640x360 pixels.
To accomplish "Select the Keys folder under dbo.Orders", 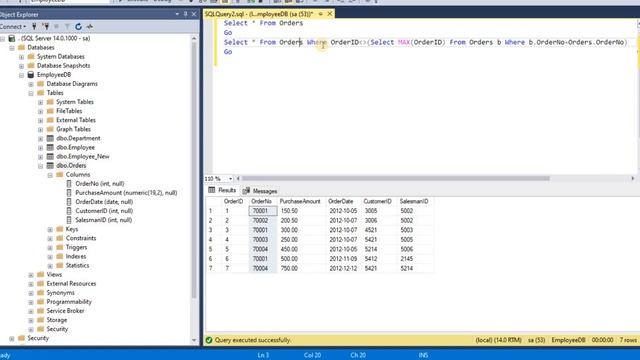I will coord(72,229).
